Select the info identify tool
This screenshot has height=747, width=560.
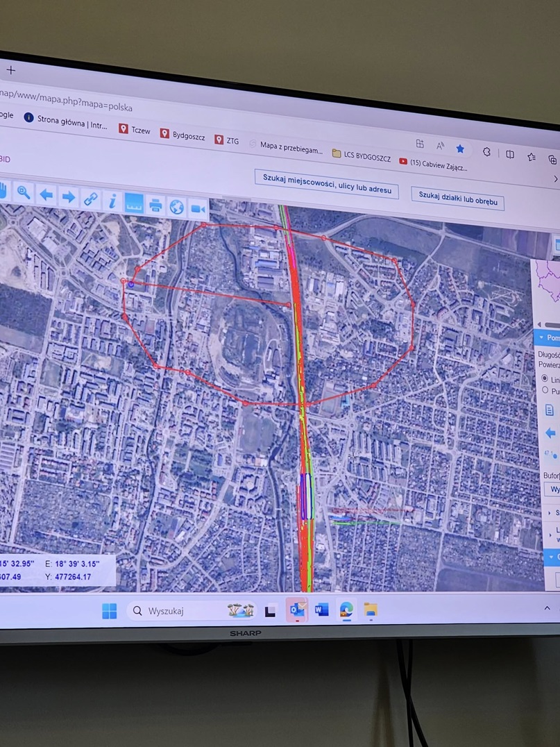pyautogui.click(x=112, y=201)
